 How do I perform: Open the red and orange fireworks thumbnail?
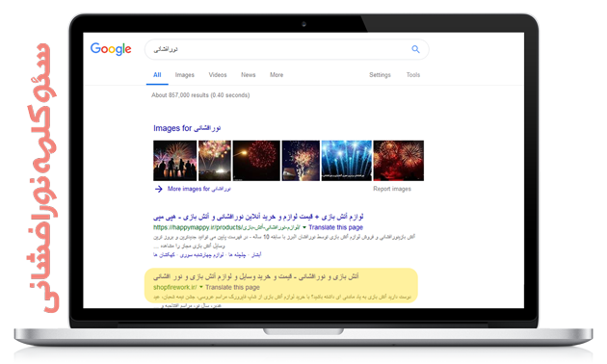click(x=398, y=161)
